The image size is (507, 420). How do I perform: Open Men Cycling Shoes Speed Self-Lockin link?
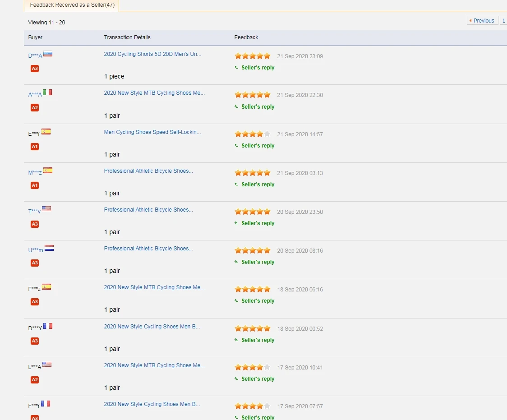click(152, 132)
